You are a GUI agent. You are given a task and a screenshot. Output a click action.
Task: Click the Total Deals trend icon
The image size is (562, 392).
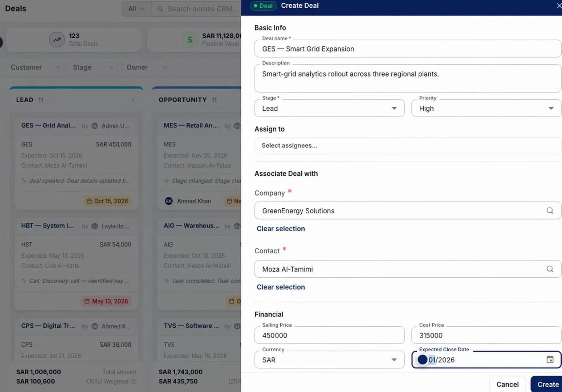click(57, 40)
